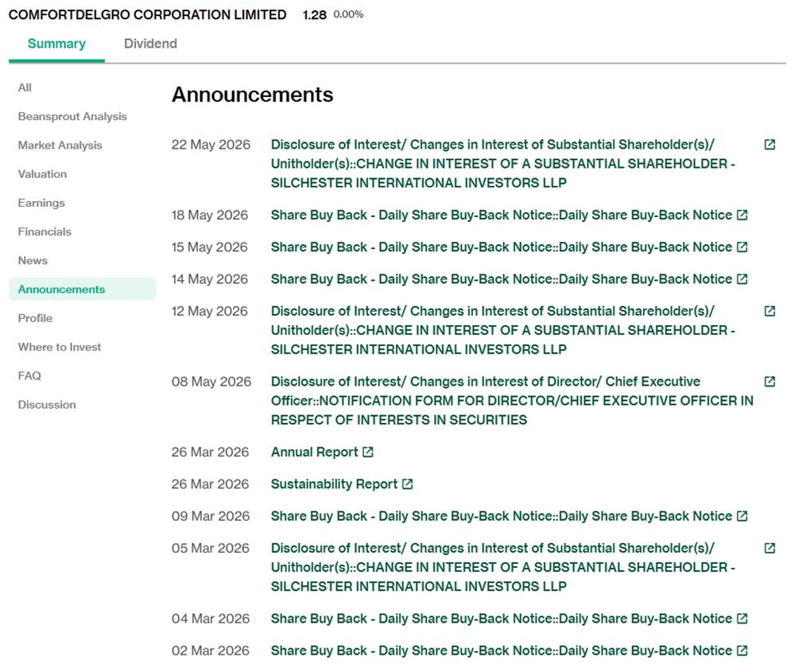Click the date 09 Mar 2026
The width and height of the screenshot is (795, 672).
tap(211, 516)
